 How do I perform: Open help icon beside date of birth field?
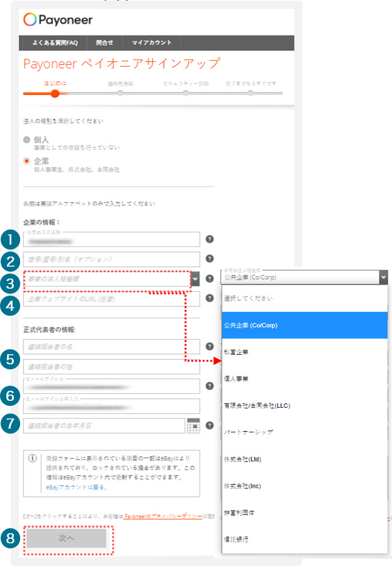pos(209,425)
